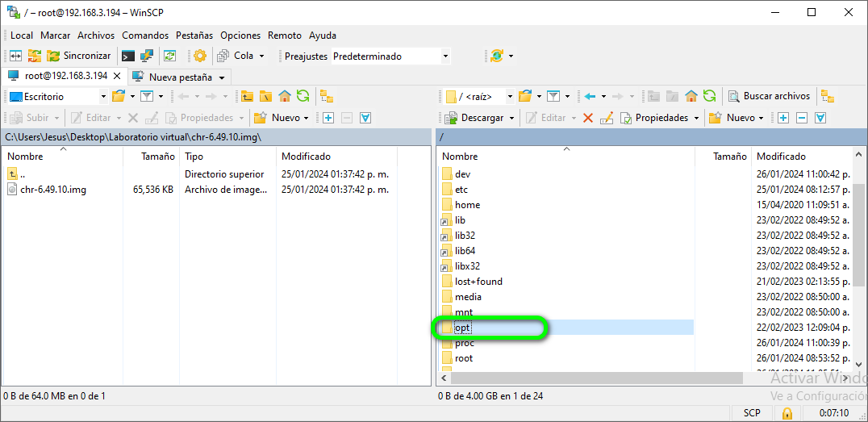Click remote Propiedades button
The height and width of the screenshot is (422, 868).
[x=655, y=118]
